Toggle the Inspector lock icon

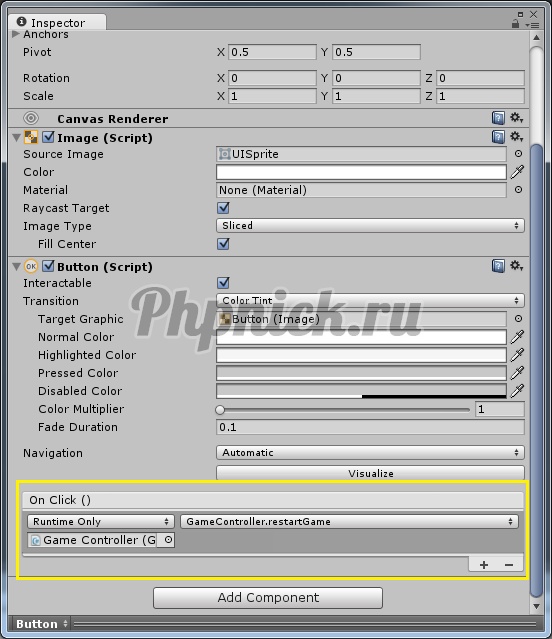click(x=515, y=24)
